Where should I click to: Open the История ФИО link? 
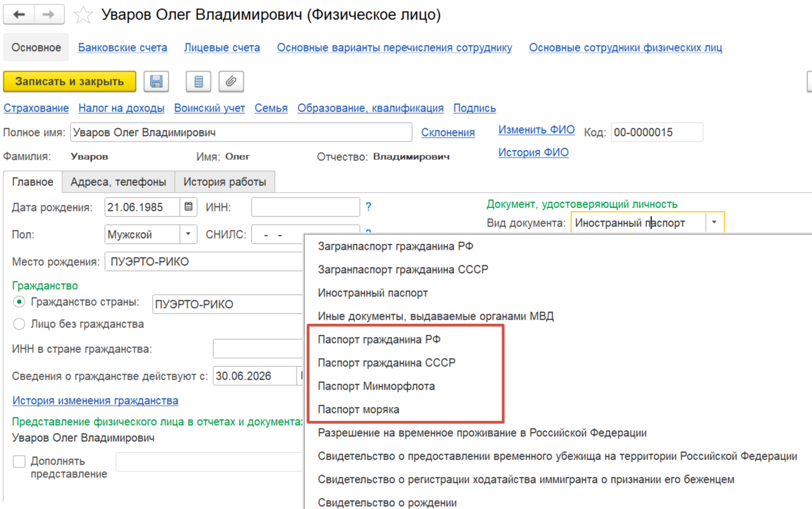[x=533, y=153]
